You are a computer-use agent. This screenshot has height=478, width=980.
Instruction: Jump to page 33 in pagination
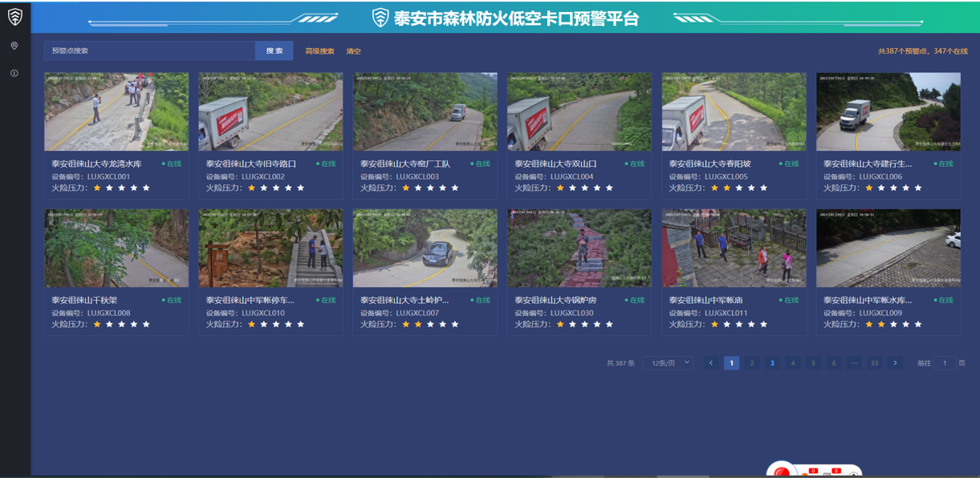(874, 363)
